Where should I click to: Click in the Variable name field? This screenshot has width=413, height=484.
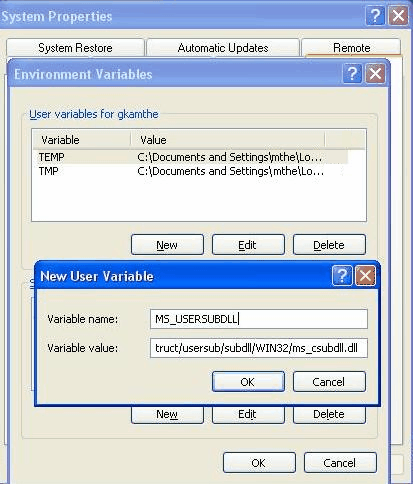pyautogui.click(x=259, y=319)
